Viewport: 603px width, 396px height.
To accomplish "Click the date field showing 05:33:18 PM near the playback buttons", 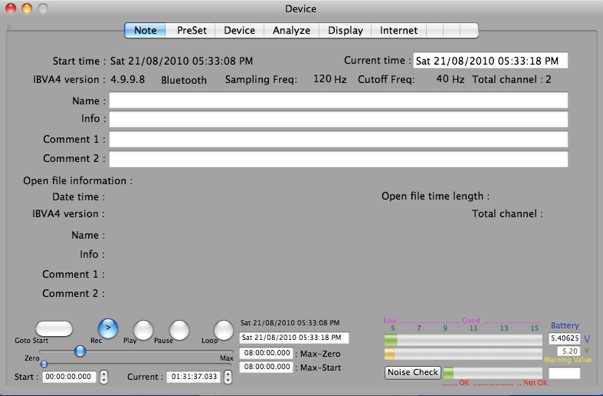I will [294, 338].
